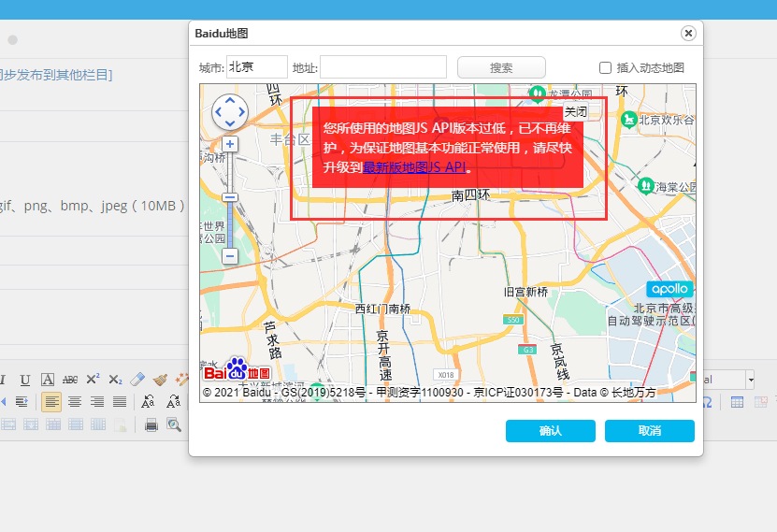
Task: Click the split to columns table icon
Action: pyautogui.click(x=98, y=424)
